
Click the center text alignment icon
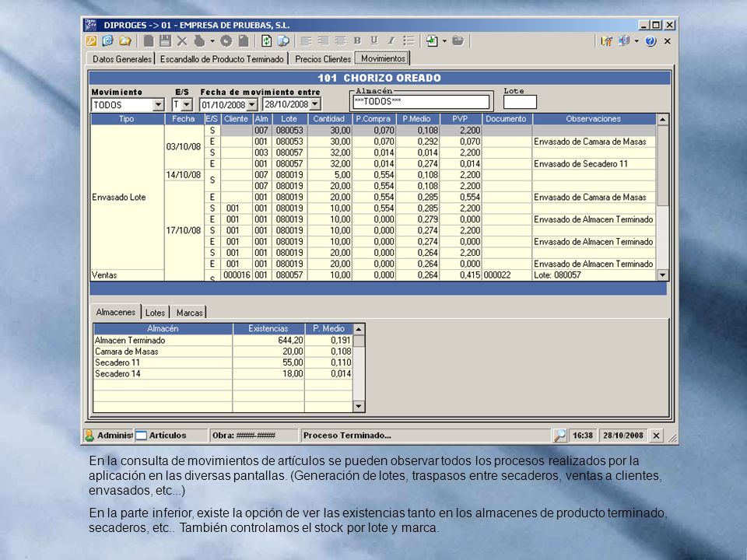(340, 41)
